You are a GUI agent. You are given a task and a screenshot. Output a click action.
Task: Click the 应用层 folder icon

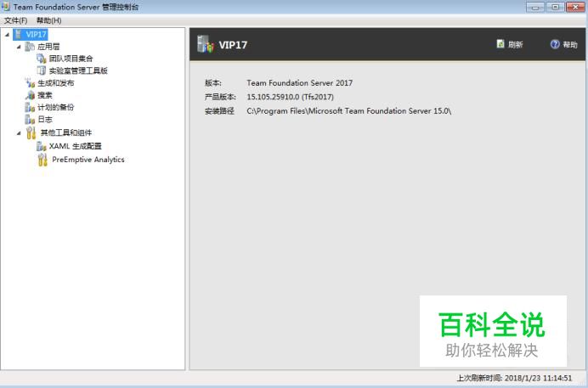pyautogui.click(x=30, y=47)
